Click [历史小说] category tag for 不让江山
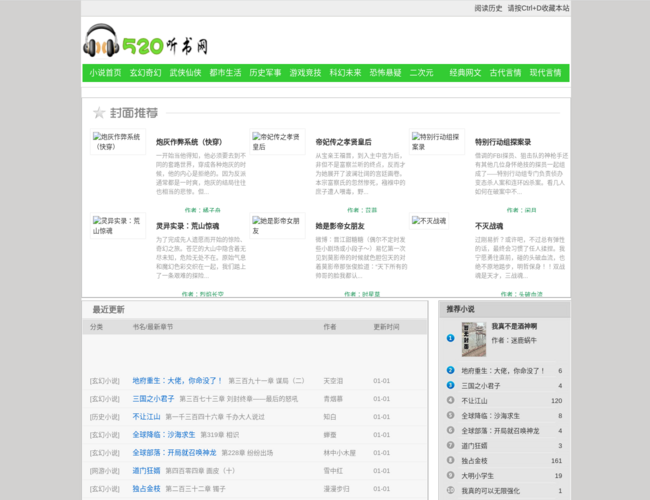 104,417
